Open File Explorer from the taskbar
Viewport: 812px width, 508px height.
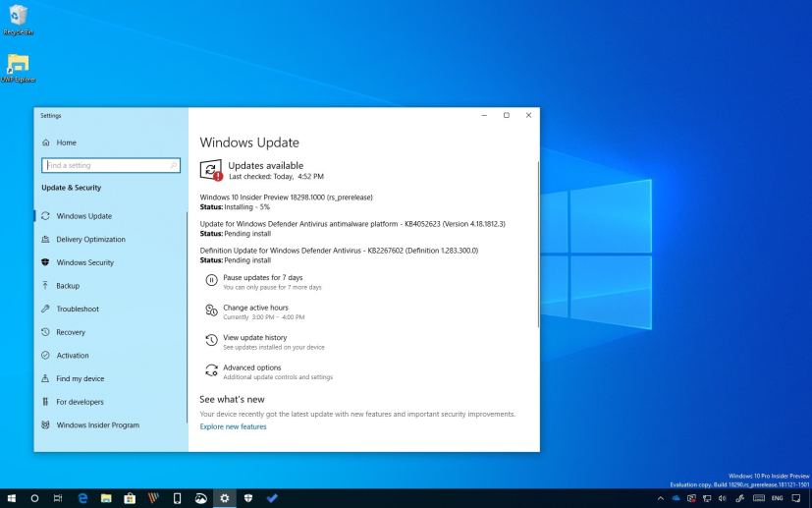(106, 499)
